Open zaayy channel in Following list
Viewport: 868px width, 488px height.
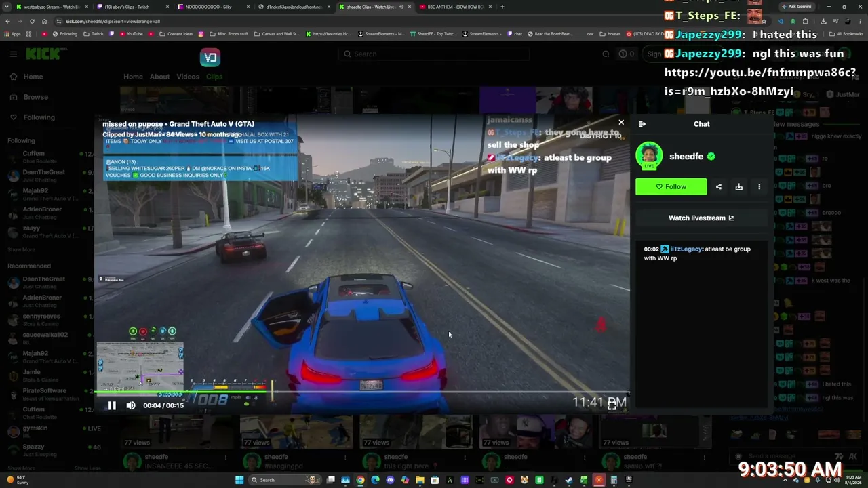pyautogui.click(x=51, y=232)
